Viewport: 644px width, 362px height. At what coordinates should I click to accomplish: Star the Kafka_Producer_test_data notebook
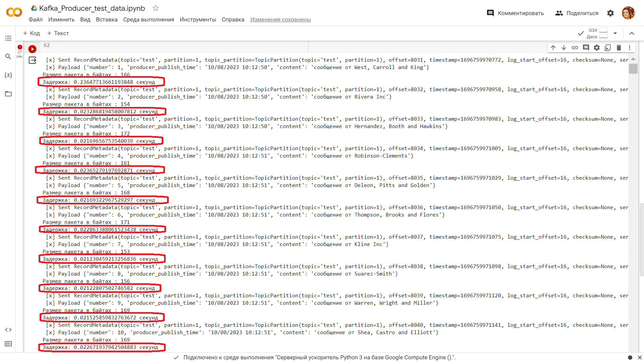[155, 8]
